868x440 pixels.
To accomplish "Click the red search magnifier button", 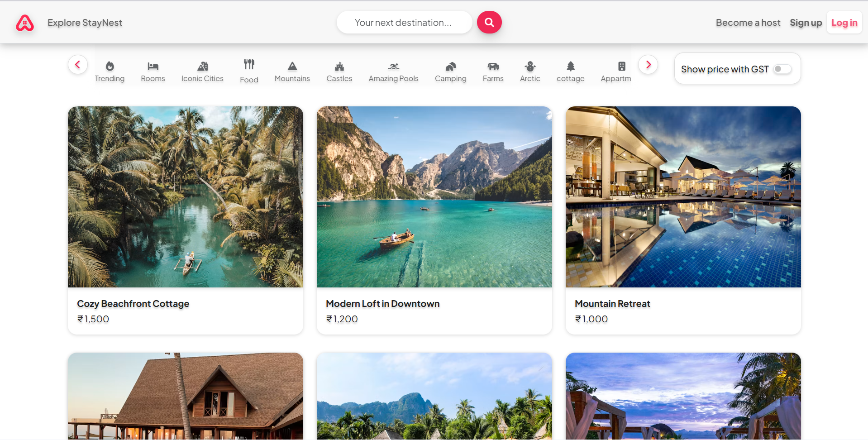I will click(489, 22).
